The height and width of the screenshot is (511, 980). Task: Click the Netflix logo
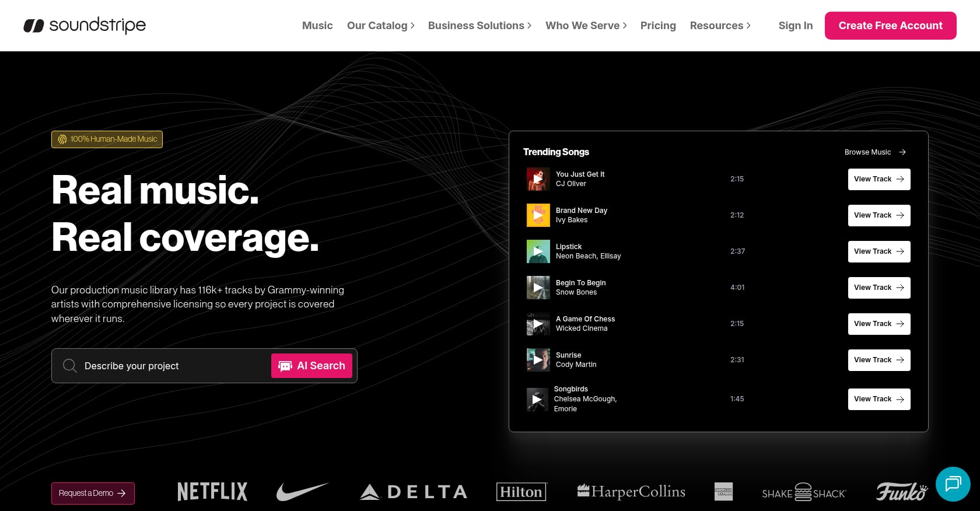tap(212, 492)
